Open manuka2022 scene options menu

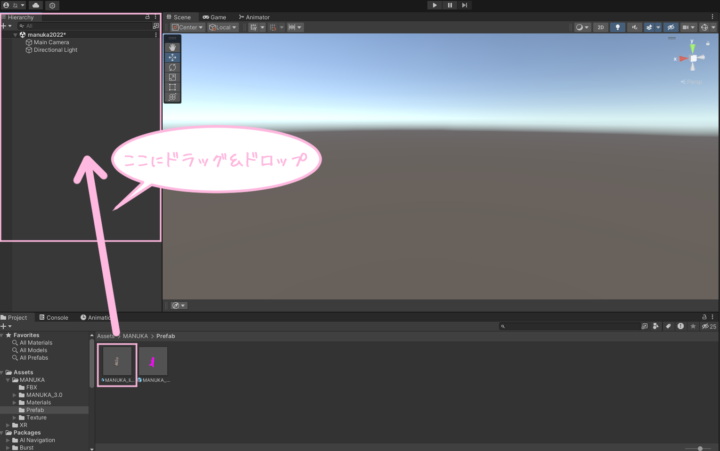(156, 34)
